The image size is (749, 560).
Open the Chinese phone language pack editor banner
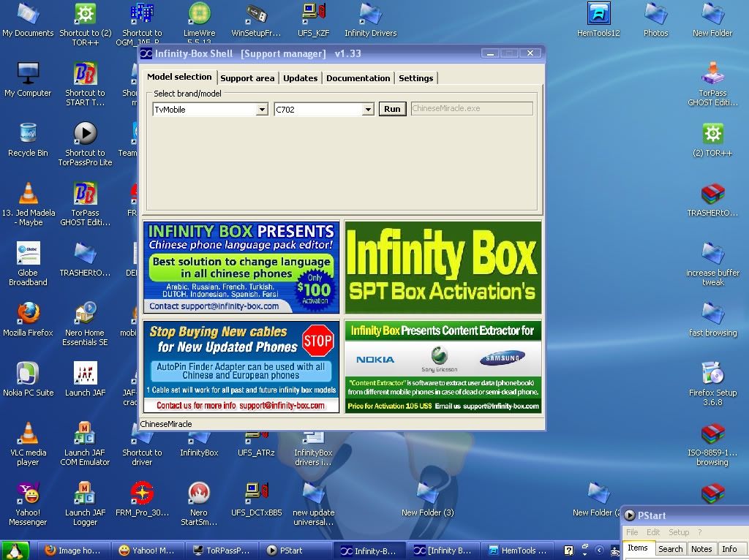tap(241, 267)
